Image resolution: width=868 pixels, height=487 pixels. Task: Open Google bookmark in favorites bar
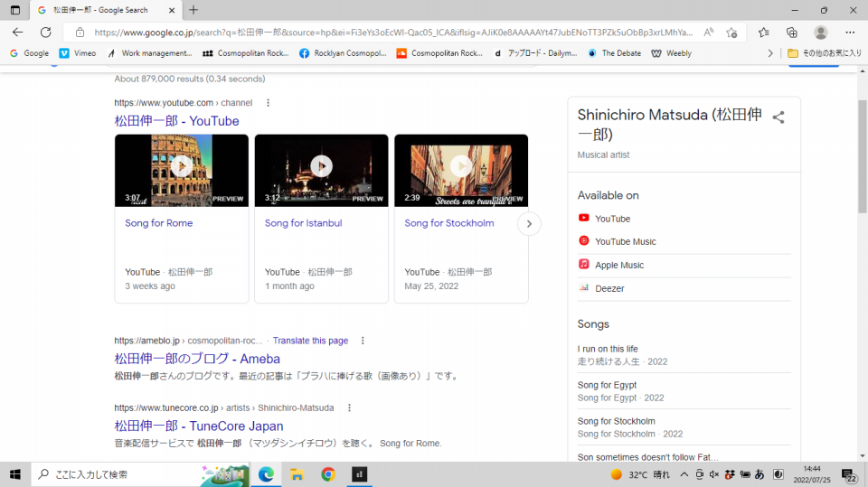(x=30, y=53)
